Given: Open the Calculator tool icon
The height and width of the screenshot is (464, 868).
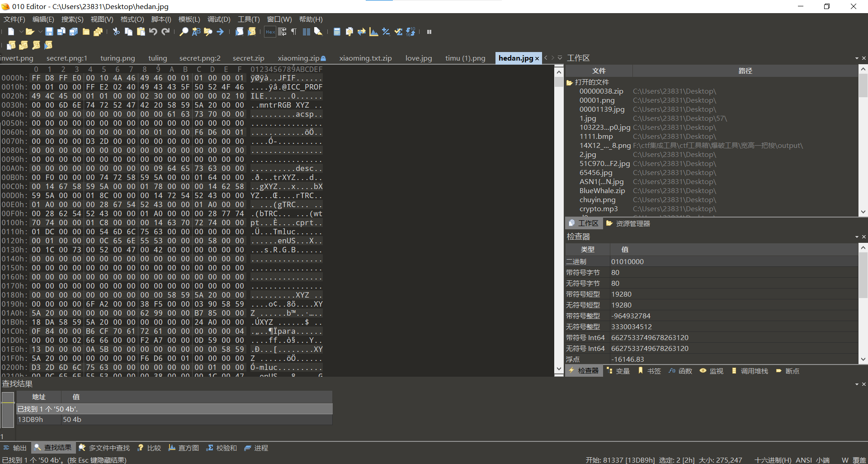Looking at the screenshot, I should tap(337, 32).
